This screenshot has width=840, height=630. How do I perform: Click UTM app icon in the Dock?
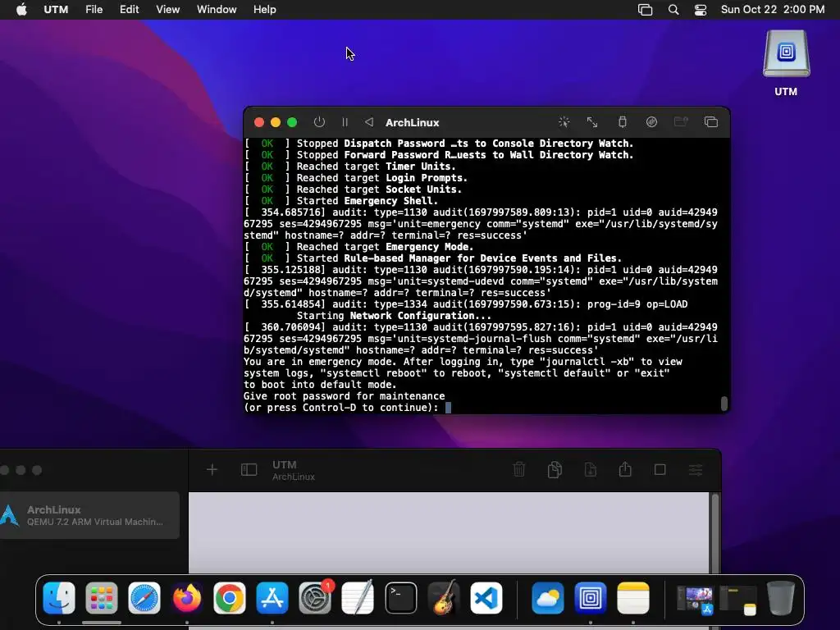coord(591,598)
